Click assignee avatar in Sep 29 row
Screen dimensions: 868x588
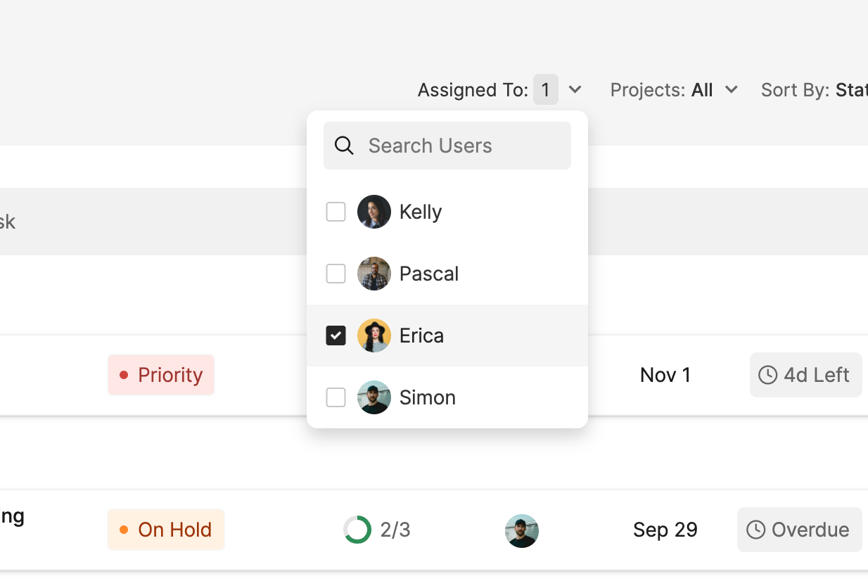click(522, 531)
